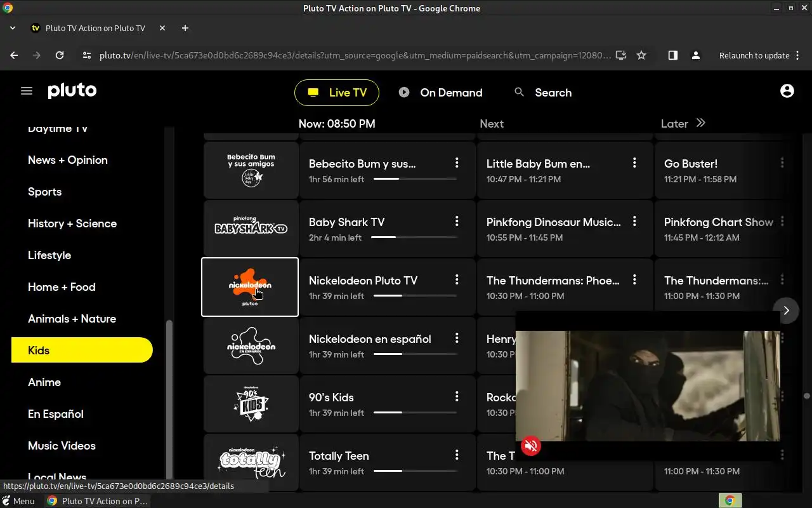
Task: Select the Totally Teen channel logo
Action: tap(251, 462)
